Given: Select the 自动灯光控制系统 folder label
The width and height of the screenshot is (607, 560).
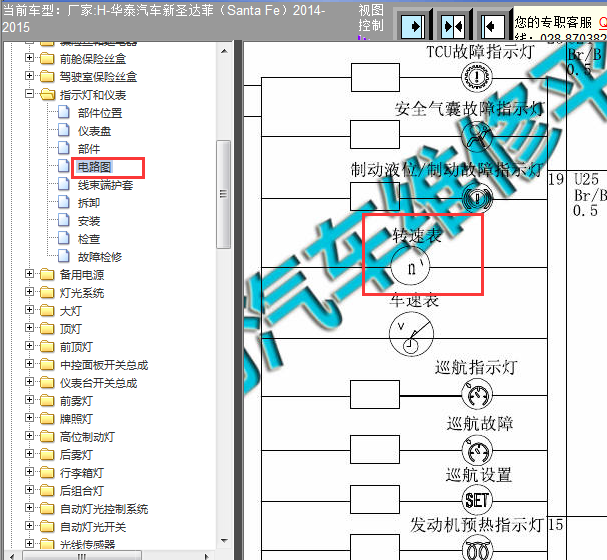Looking at the screenshot, I should [x=104, y=509].
